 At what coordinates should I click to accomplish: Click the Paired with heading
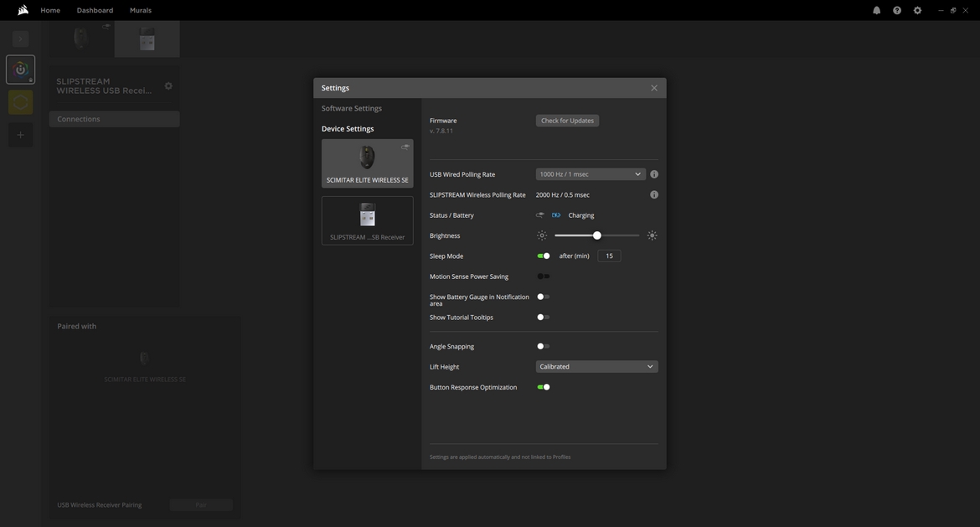(77, 326)
